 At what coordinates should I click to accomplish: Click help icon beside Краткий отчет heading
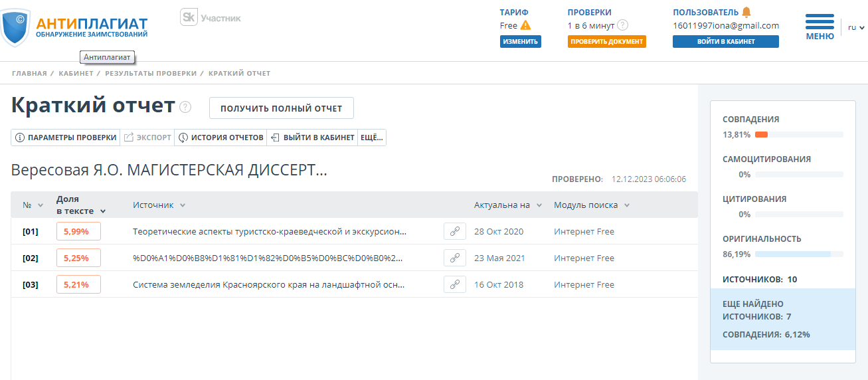(x=185, y=108)
